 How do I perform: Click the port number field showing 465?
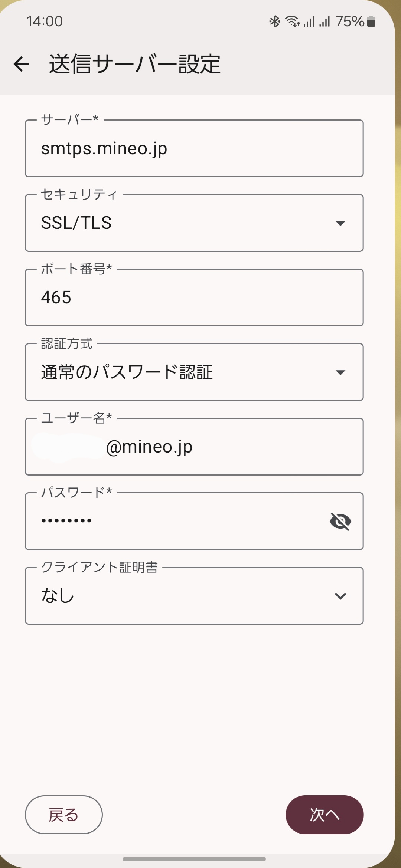click(x=194, y=297)
